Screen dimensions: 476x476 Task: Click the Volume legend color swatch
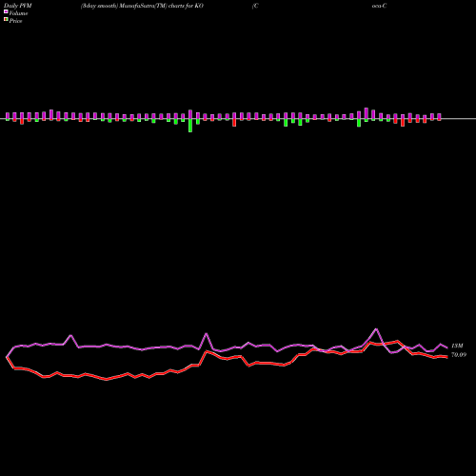(6, 12)
